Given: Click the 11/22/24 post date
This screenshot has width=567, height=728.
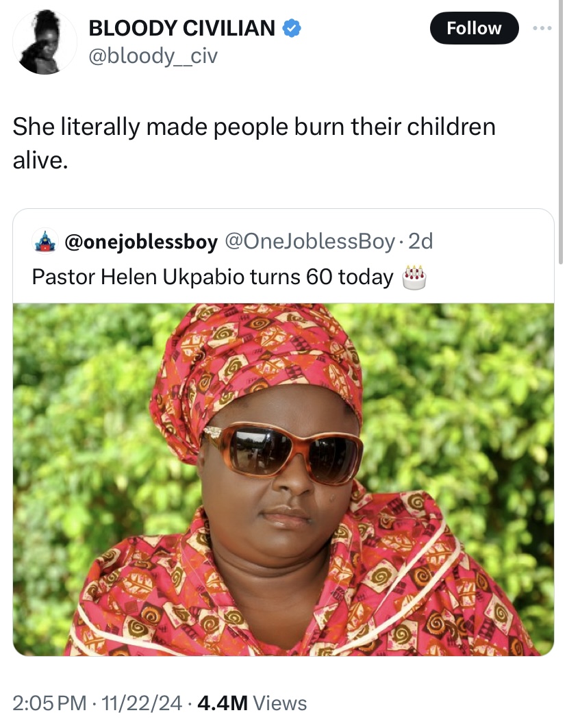Looking at the screenshot, I should click(x=140, y=703).
